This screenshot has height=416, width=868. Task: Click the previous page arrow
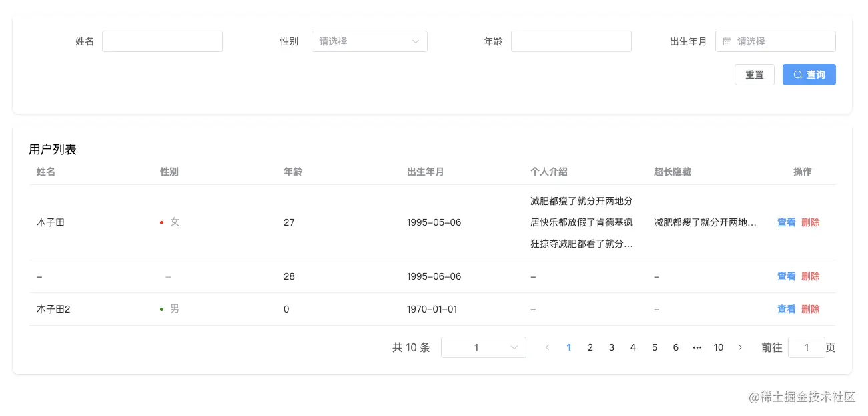coord(548,347)
